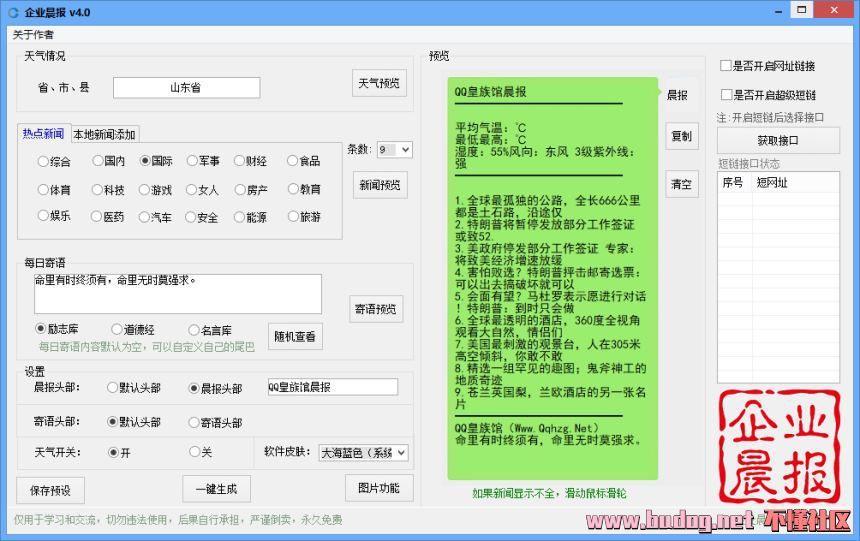Click the 晨报头部 custom title text field
The width and height of the screenshot is (860, 541).
point(332,387)
